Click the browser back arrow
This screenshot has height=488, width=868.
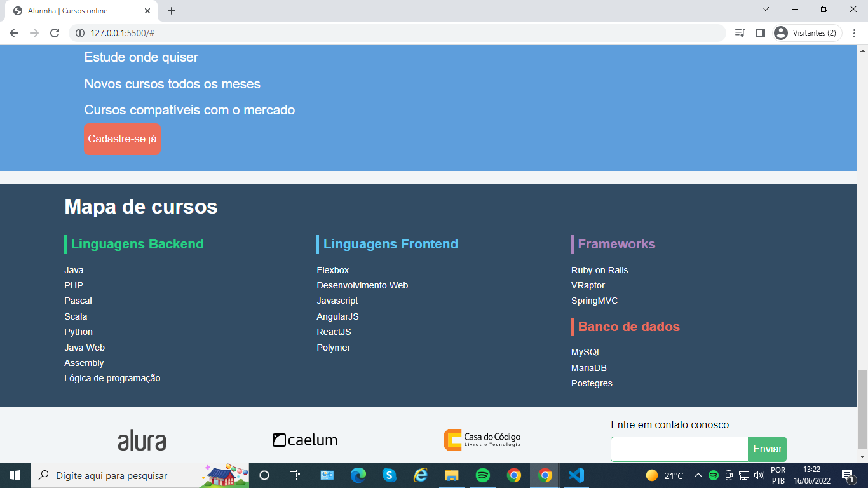[x=14, y=33]
